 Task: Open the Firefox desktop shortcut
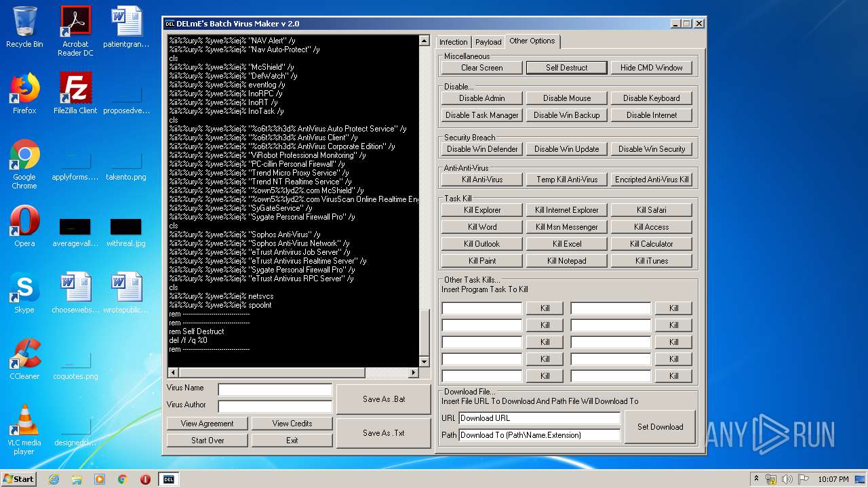pyautogui.click(x=24, y=94)
